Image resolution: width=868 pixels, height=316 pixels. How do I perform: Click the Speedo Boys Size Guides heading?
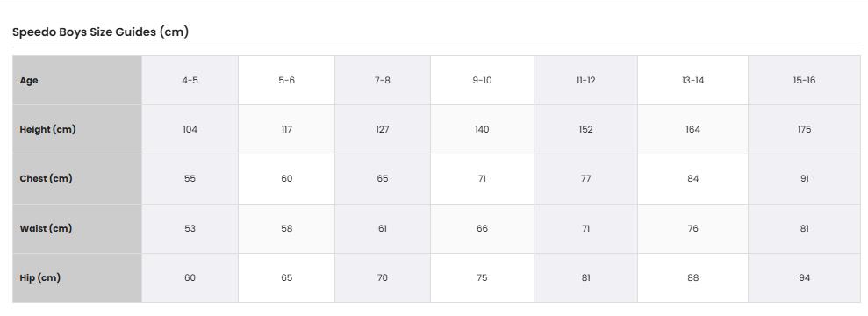100,32
